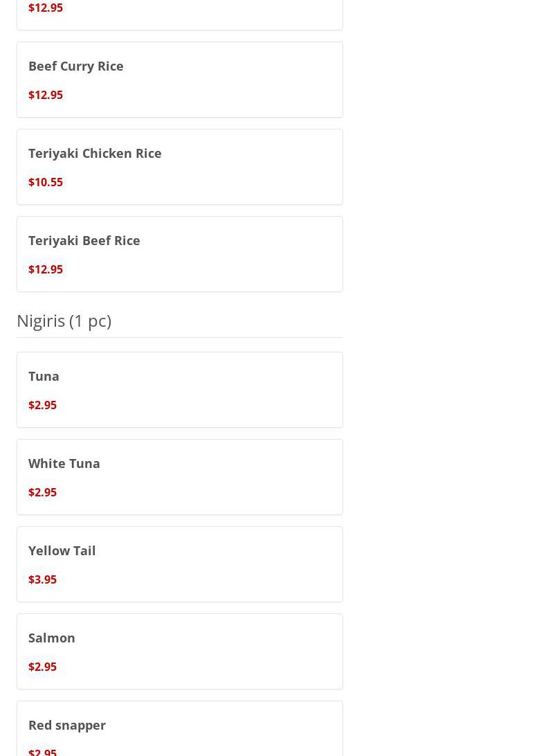Image resolution: width=543 pixels, height=756 pixels.
Task: Click the cut-off price under Red snapper
Action: pos(43,751)
